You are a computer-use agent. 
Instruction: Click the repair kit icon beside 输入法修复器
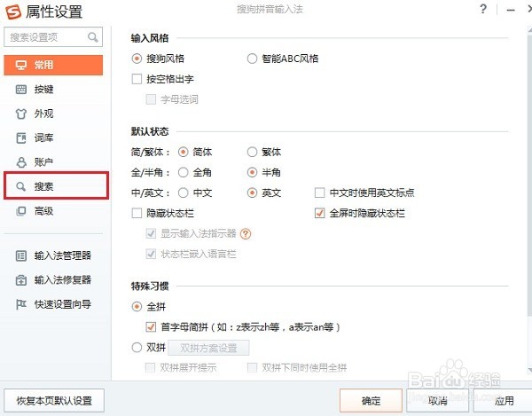tap(21, 280)
